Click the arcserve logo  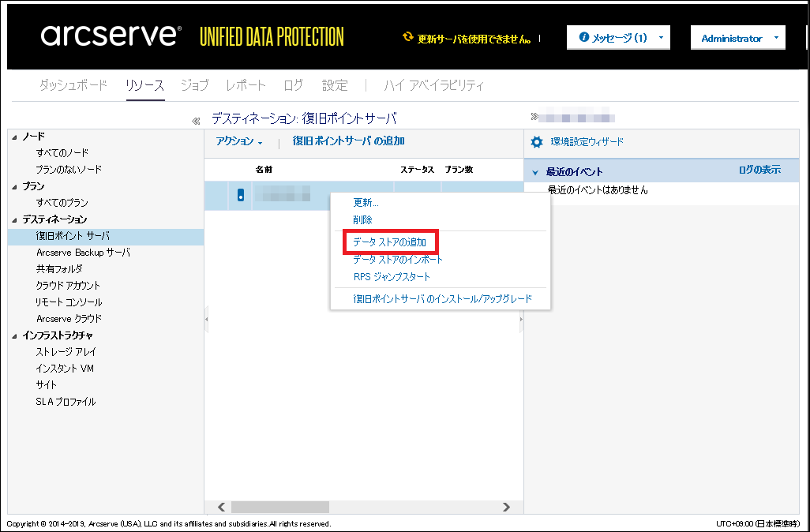click(x=111, y=36)
